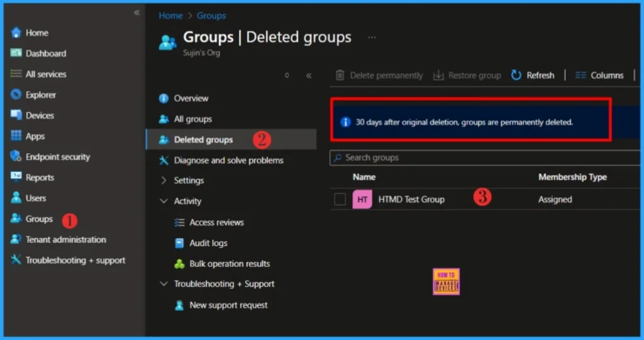Click the Users person icon
This screenshot has width=644, height=340.
coord(16,198)
